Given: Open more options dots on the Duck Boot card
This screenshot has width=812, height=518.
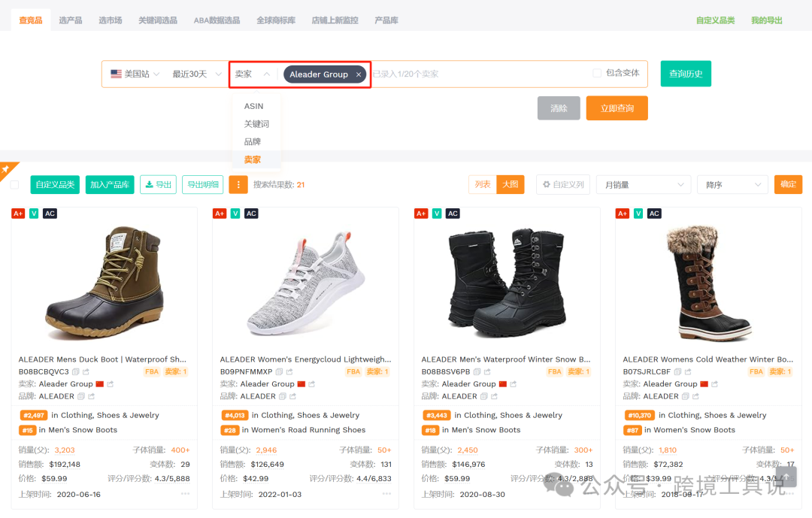Looking at the screenshot, I should pyautogui.click(x=185, y=494).
